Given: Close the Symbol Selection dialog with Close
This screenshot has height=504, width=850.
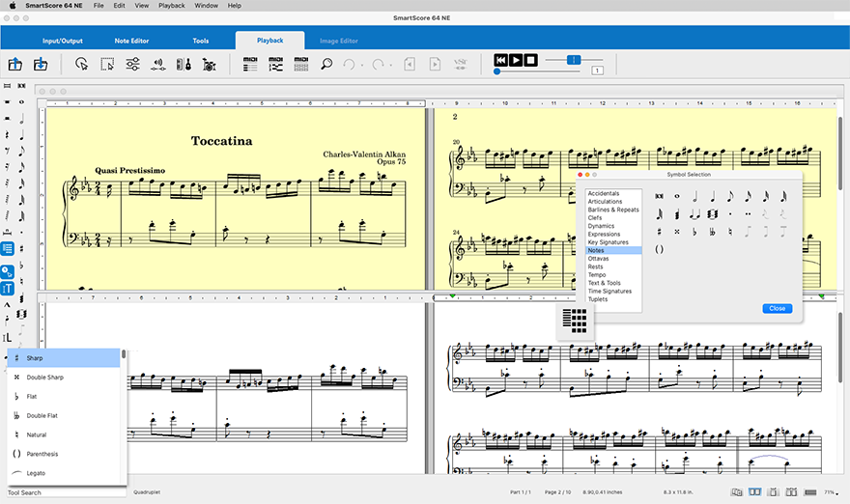Looking at the screenshot, I should [777, 308].
